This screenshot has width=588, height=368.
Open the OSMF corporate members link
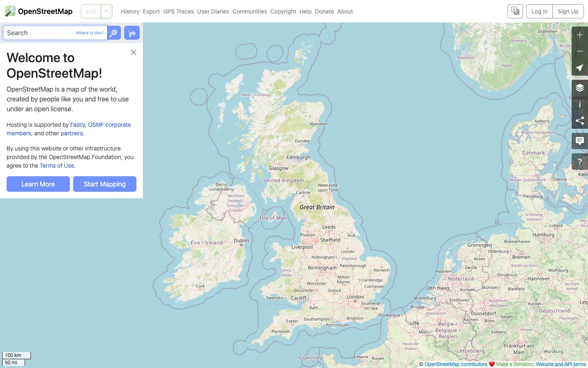pos(69,129)
